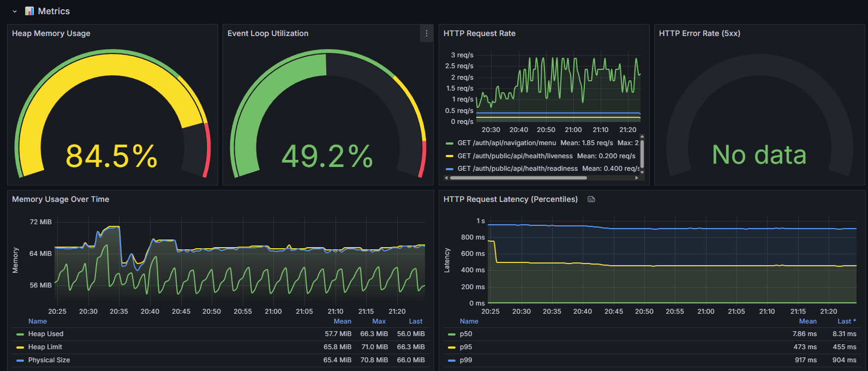Click the Metrics row bar-chart icon
This screenshot has width=868, height=371.
pyautogui.click(x=29, y=11)
